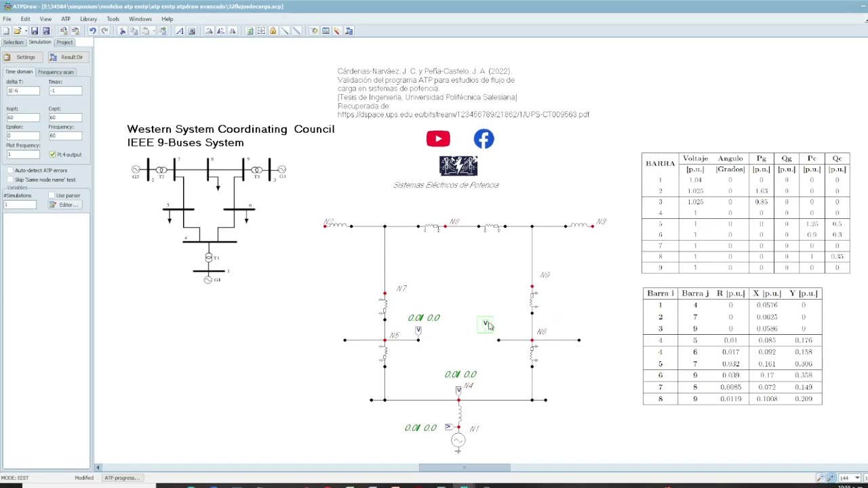The height and width of the screenshot is (488, 868).
Task: Select the Time domain tab
Action: (x=19, y=72)
